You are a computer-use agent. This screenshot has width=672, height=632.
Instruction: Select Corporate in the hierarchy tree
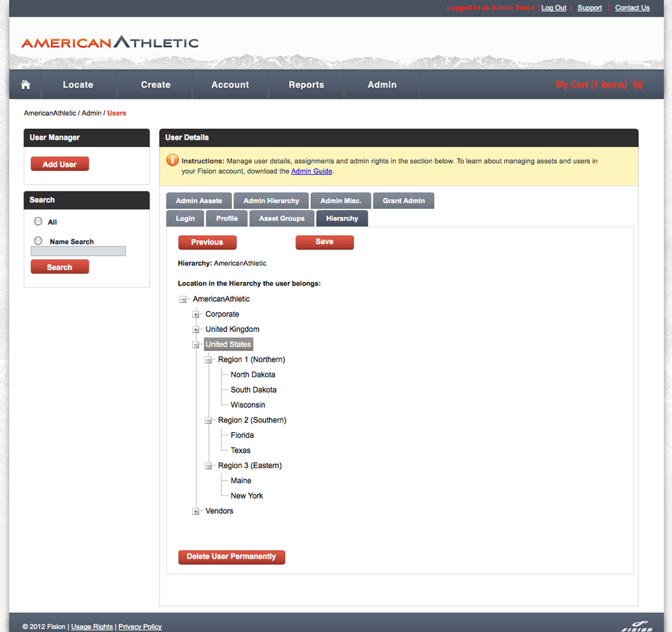222,314
